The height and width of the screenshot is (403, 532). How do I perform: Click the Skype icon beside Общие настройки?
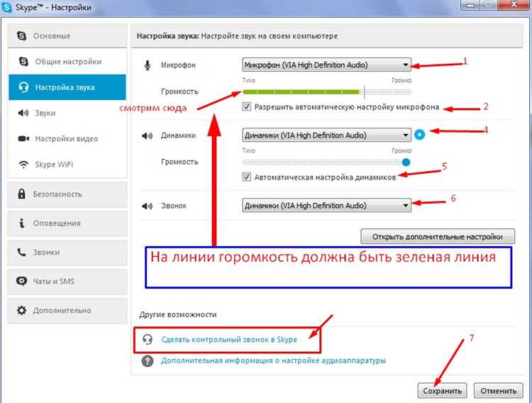(x=23, y=62)
